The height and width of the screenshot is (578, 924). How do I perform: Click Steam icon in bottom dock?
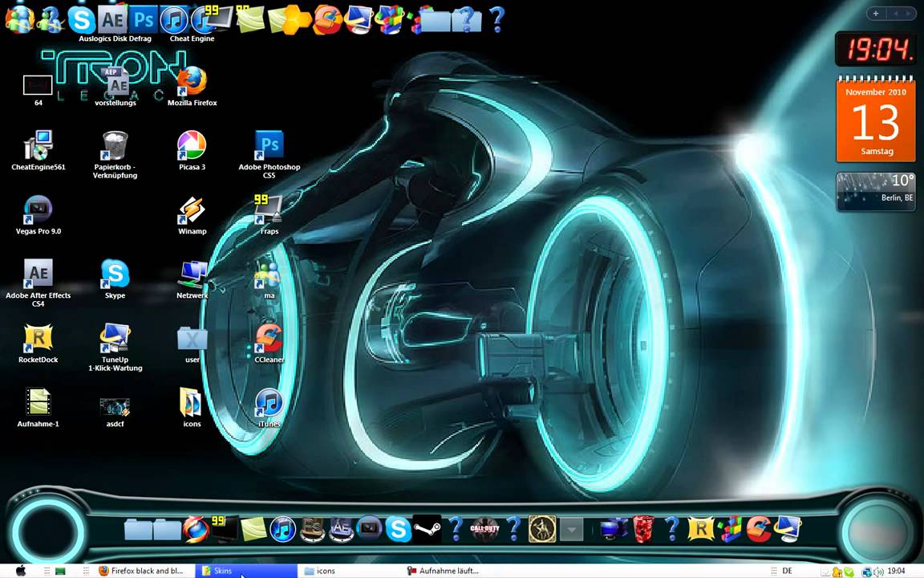tap(427, 529)
